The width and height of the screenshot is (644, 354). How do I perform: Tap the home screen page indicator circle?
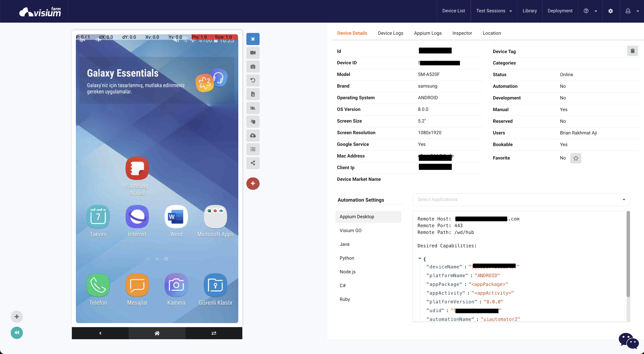click(x=166, y=259)
